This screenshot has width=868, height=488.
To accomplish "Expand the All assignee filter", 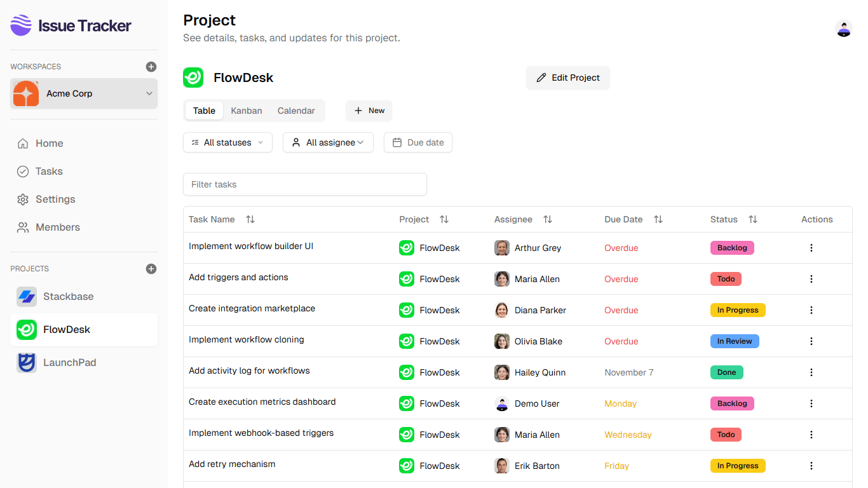I will [x=328, y=142].
